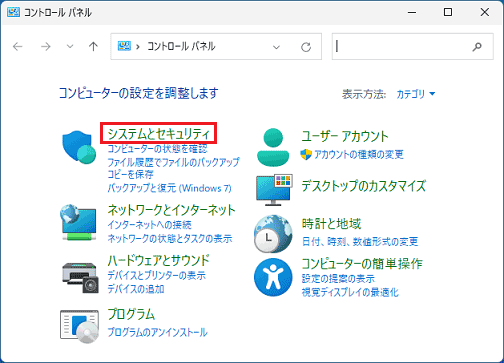The height and width of the screenshot is (363, 504).
Task: Click the プログラム disc icon
Action: pos(79,326)
